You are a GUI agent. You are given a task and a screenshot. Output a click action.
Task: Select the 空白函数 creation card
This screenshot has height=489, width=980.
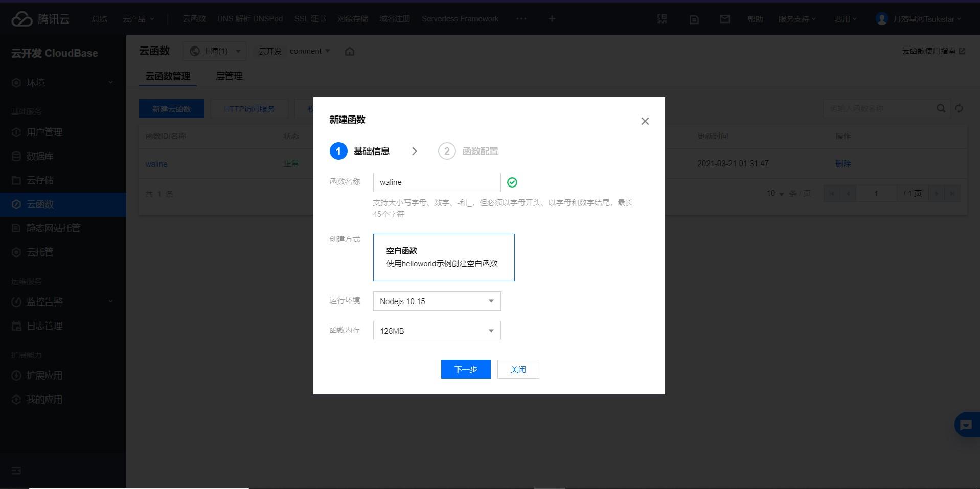click(444, 257)
